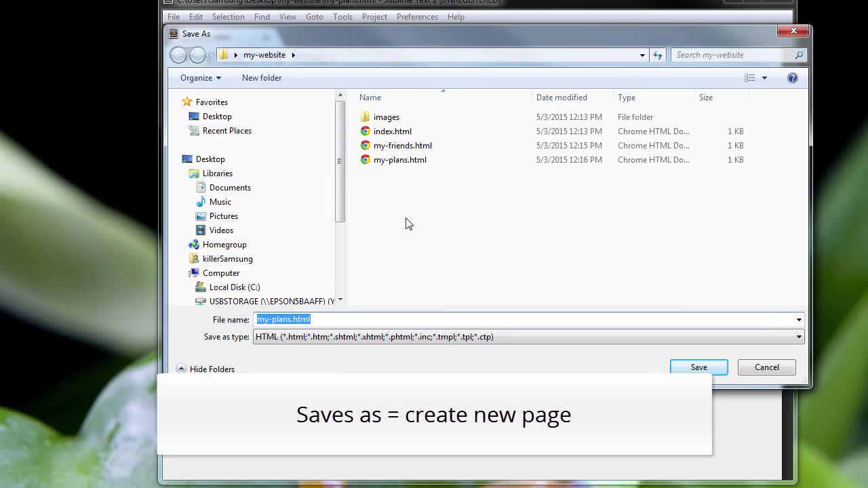The image size is (868, 488).
Task: Sort files by Date modified column header
Action: coord(561,98)
